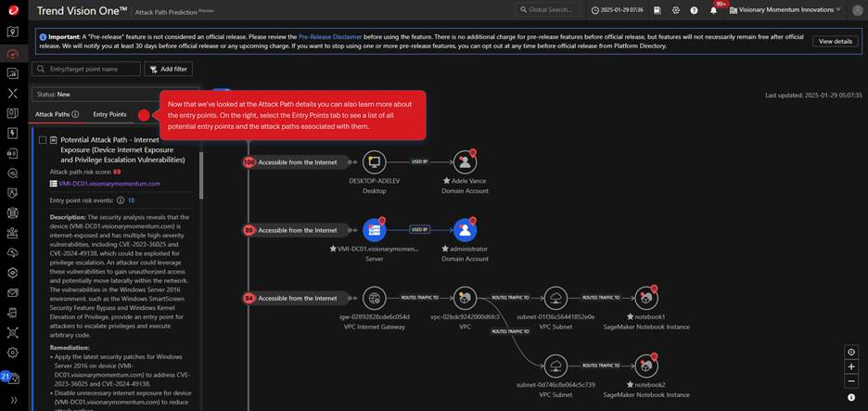Viewport: 868px width, 411px height.
Task: Click the Trend Micro logo icon
Action: [x=13, y=10]
